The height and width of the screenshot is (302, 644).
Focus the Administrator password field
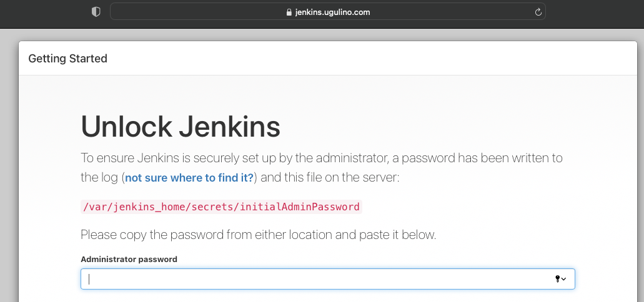(x=328, y=279)
